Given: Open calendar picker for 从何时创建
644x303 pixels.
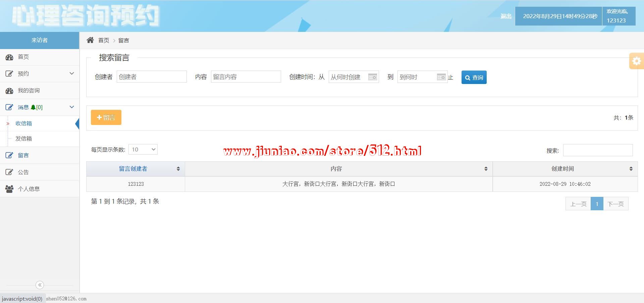Looking at the screenshot, I should [372, 77].
